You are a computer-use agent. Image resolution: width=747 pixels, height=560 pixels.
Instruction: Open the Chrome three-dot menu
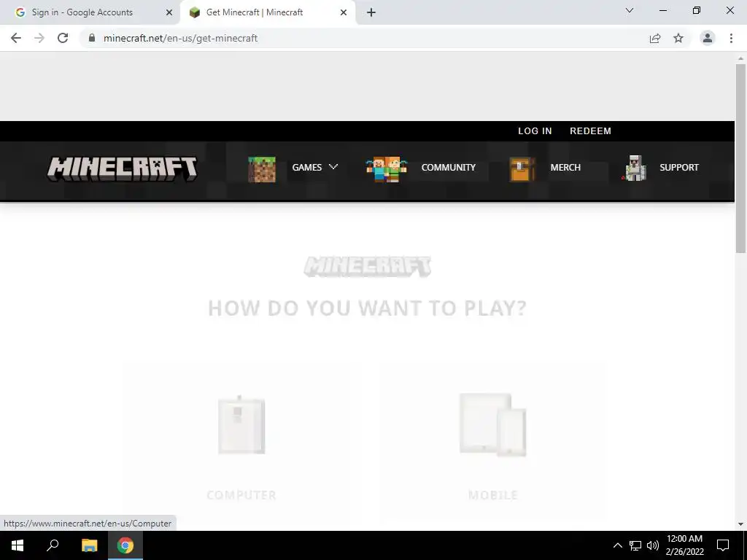click(731, 38)
